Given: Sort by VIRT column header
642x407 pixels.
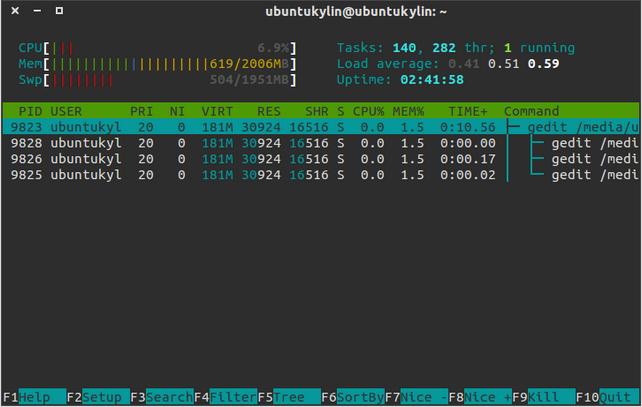Looking at the screenshot, I should click(217, 111).
